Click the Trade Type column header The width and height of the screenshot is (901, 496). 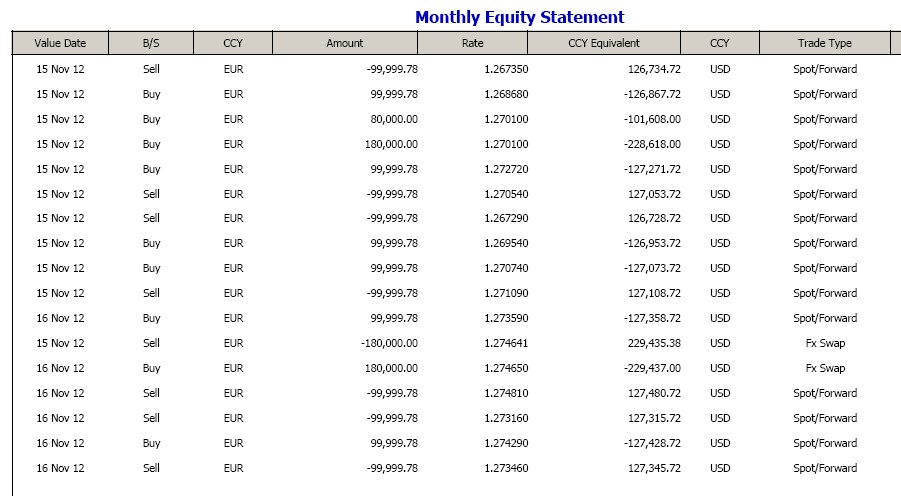coord(825,43)
